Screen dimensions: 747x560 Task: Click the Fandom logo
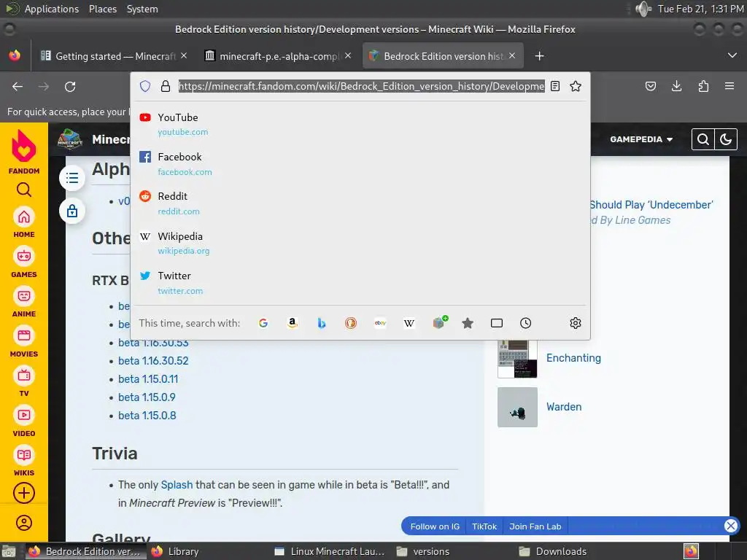pos(24,152)
